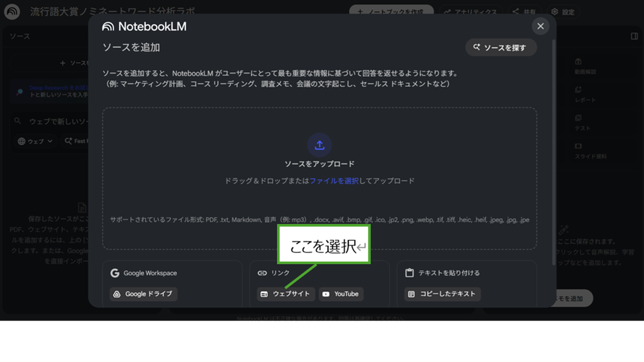Click the Fast research chip in background

[75, 141]
